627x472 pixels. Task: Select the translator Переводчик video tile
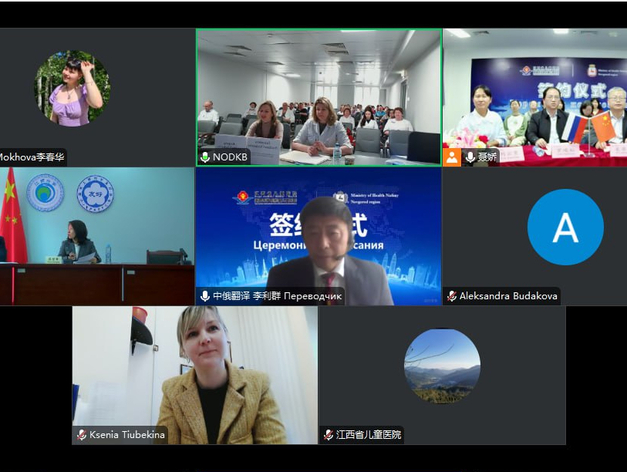click(x=319, y=236)
